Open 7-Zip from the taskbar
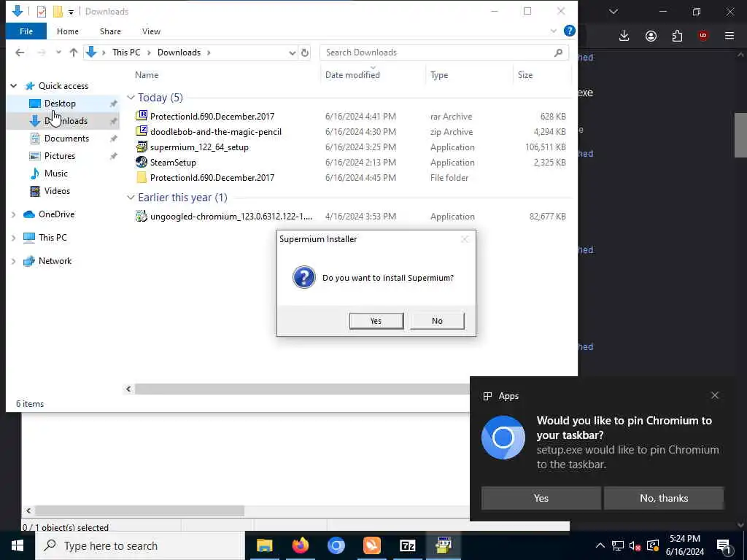The width and height of the screenshot is (747, 560). click(x=407, y=545)
